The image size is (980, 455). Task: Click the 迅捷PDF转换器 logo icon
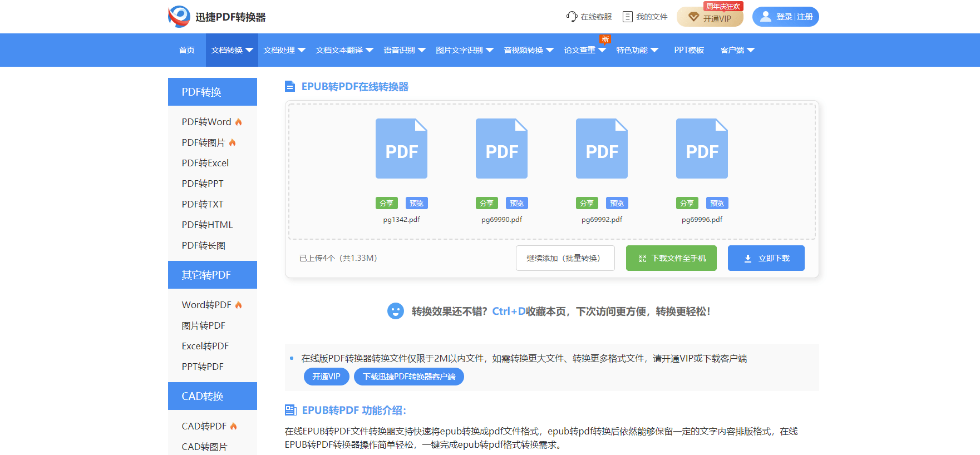[179, 17]
